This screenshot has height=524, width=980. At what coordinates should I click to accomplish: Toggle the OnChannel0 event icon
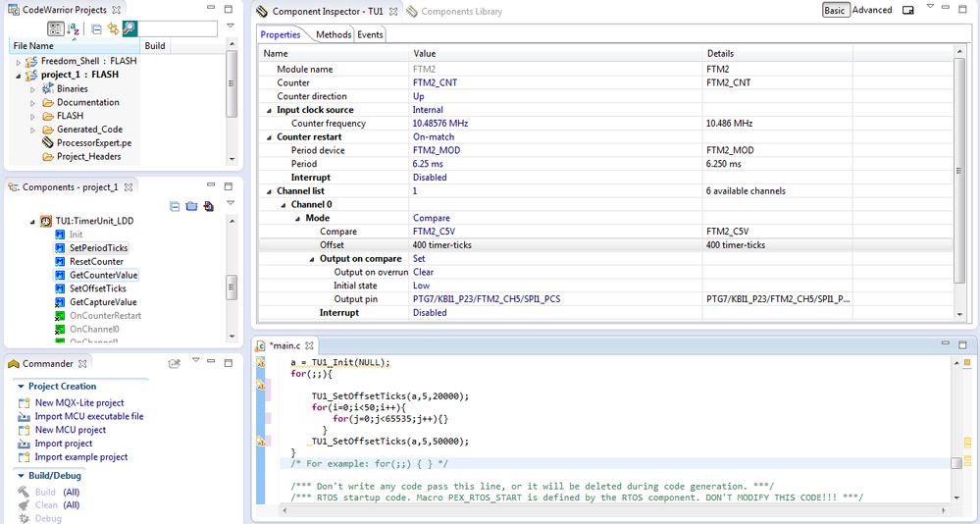(60, 329)
